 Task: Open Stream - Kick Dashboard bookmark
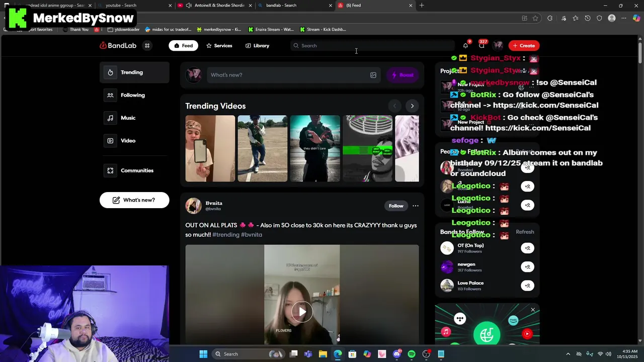click(323, 30)
